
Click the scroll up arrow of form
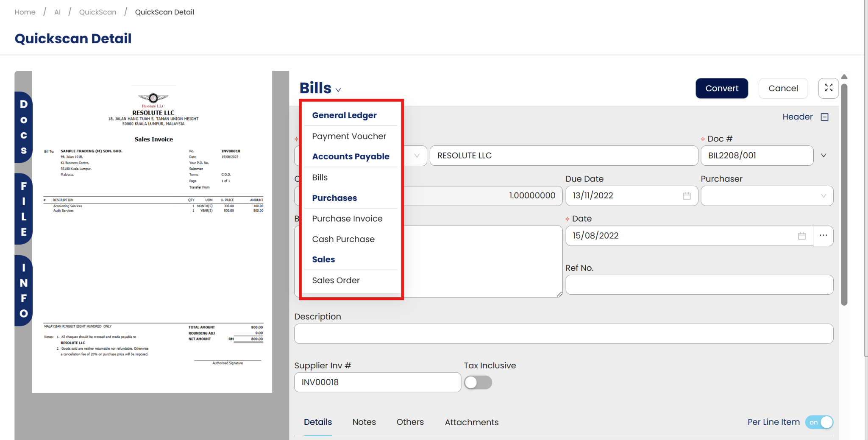(844, 77)
